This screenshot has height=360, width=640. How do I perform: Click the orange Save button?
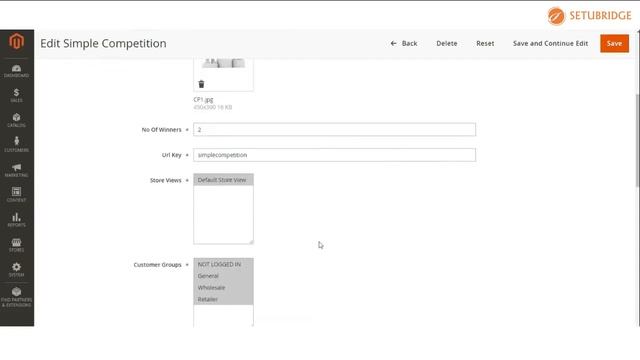614,44
